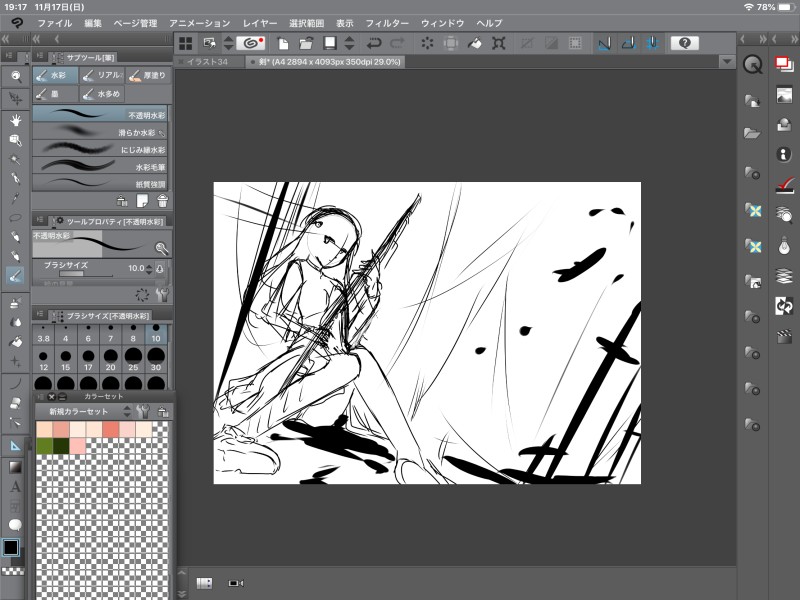Open the canvas tab list dropdown arrow
This screenshot has height=600, width=800.
(x=726, y=61)
